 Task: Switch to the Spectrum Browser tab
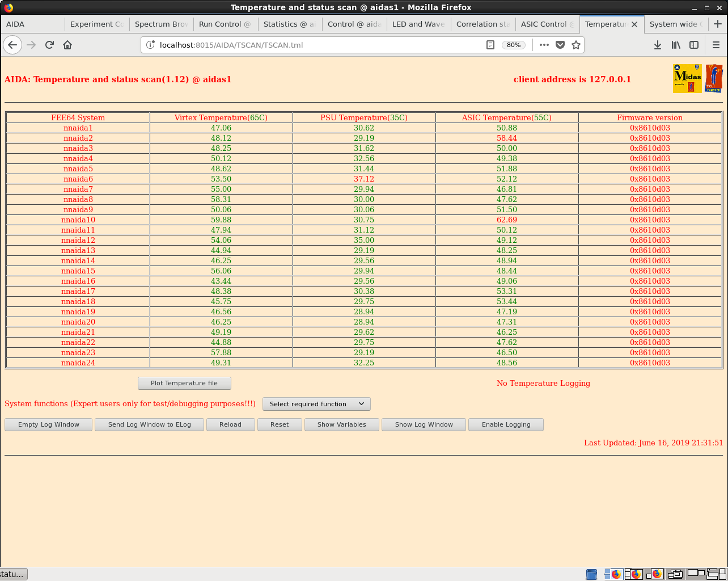click(x=161, y=24)
